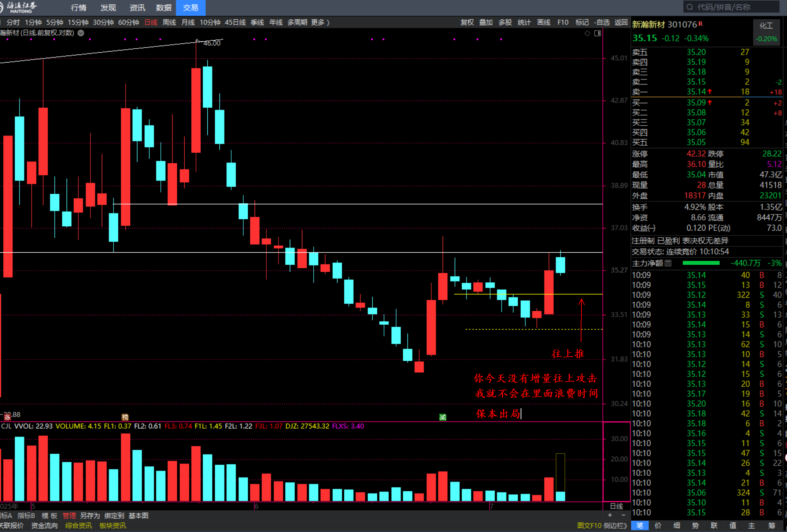Zoom in the chart with the plus button

610,515
